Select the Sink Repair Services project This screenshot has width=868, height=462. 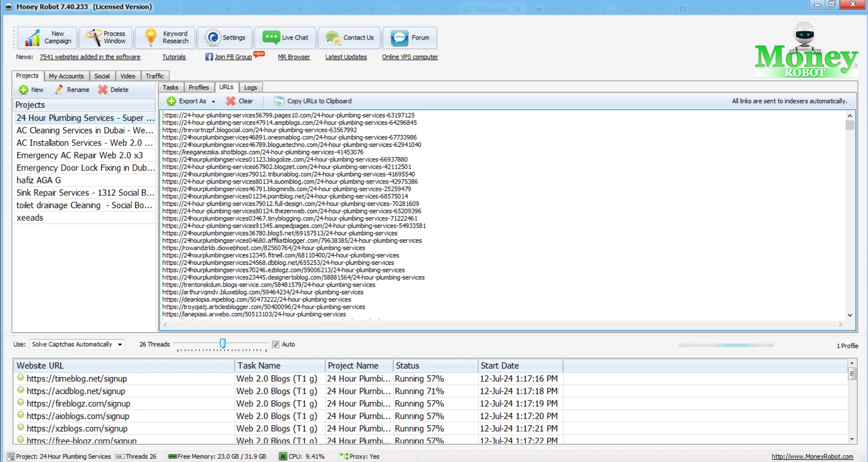click(x=85, y=193)
